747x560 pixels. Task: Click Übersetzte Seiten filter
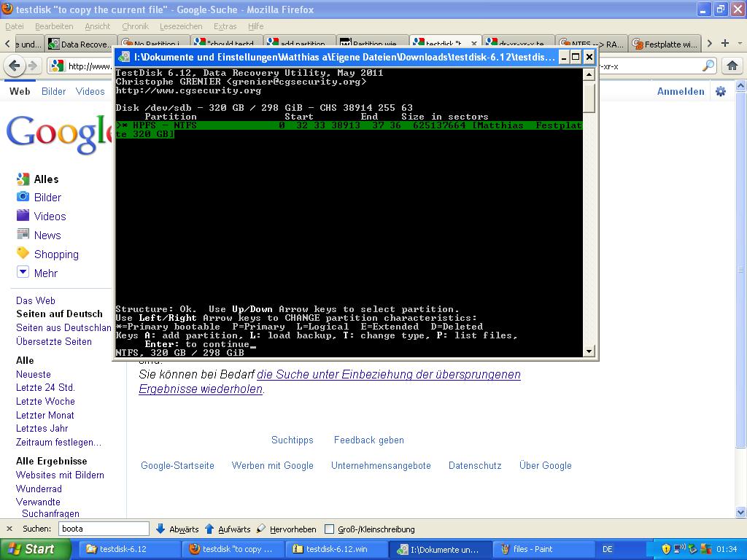point(54,341)
